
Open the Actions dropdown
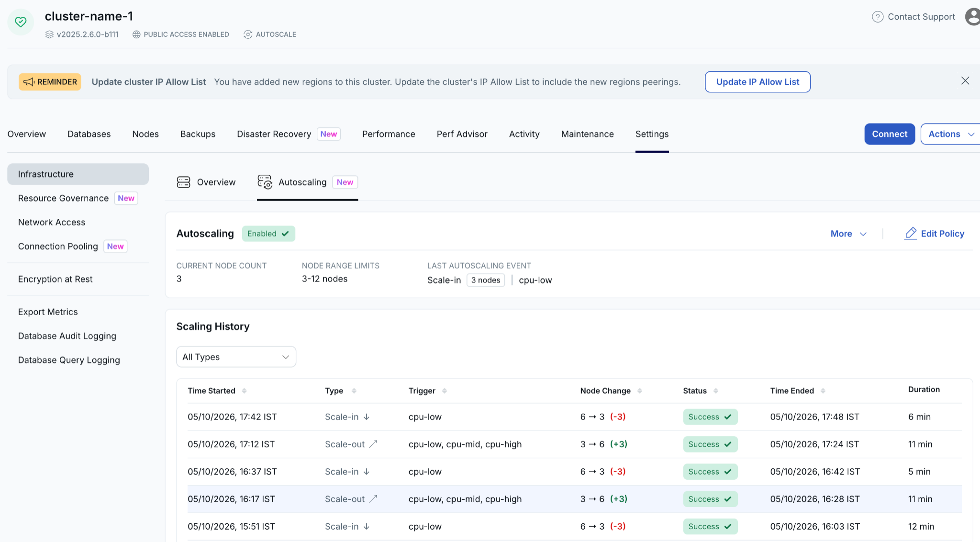click(950, 134)
